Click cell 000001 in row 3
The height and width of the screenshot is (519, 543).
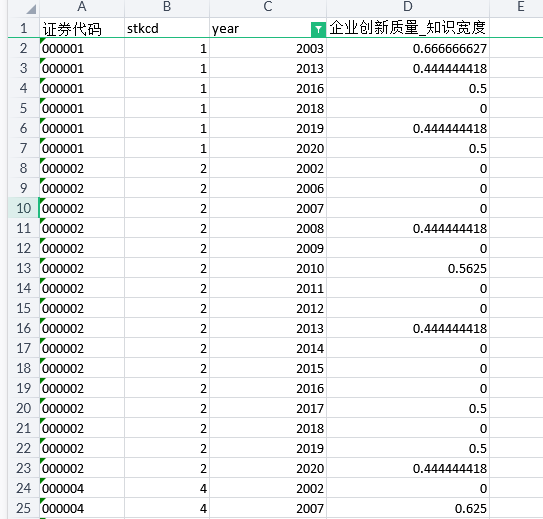coord(82,68)
